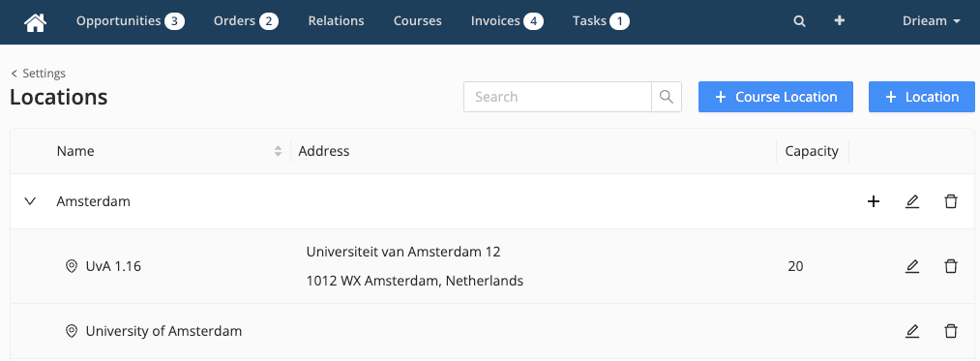Screen dimensions: 980x361
Task: Focus the Search input field
Action: click(x=557, y=97)
